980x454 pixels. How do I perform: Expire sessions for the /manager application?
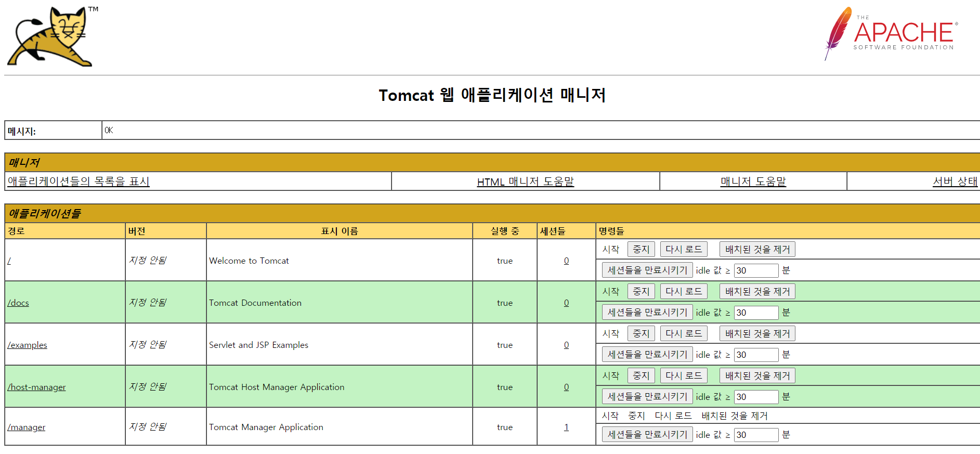coord(647,435)
